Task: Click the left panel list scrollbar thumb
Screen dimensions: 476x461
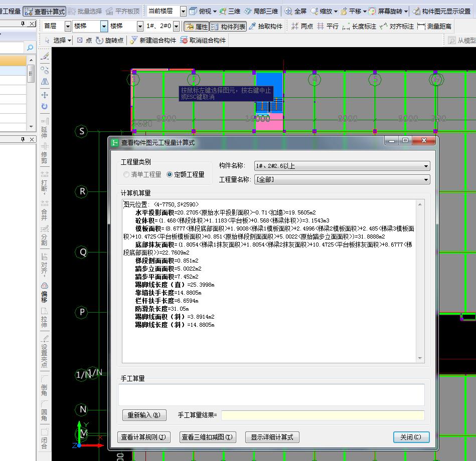Action: coord(31,73)
